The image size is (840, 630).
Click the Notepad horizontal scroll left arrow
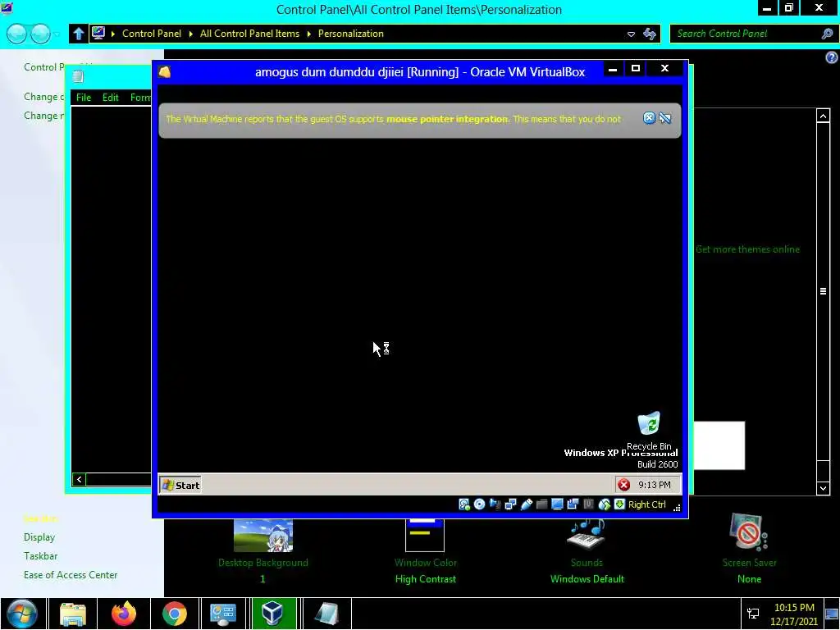[x=80, y=479]
